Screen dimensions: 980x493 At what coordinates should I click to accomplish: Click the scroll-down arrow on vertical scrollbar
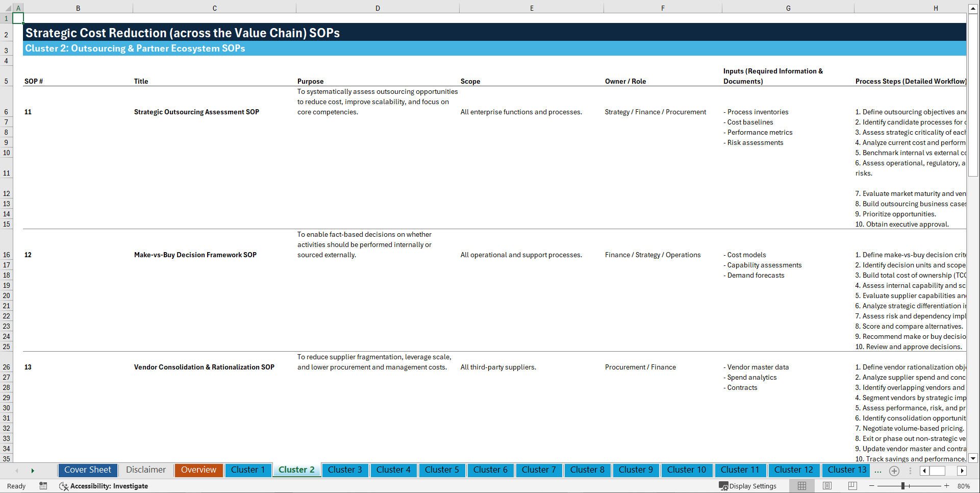(974, 458)
